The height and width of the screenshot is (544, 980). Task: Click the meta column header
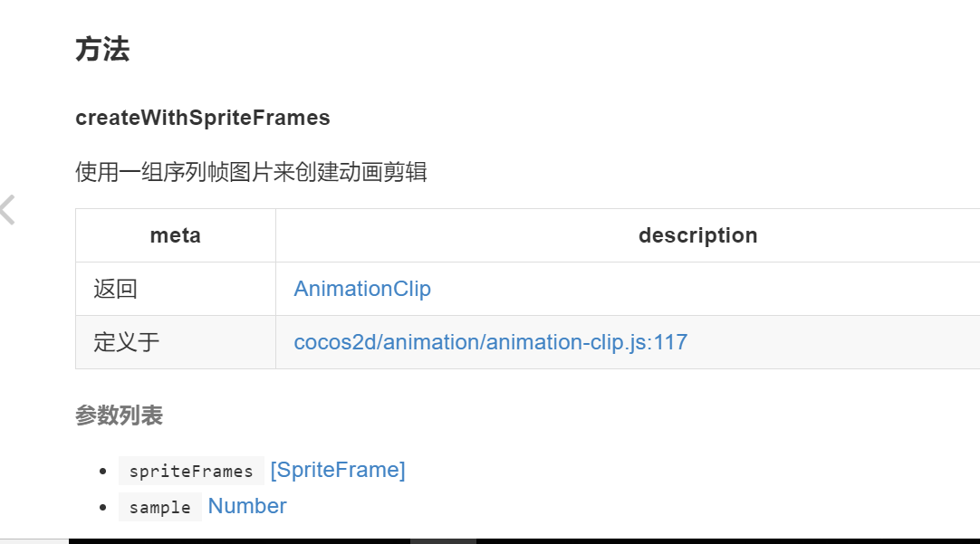click(176, 235)
